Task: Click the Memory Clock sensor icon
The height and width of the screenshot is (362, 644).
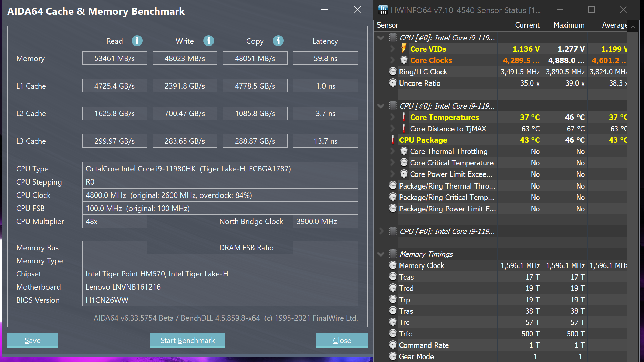Action: (393, 265)
